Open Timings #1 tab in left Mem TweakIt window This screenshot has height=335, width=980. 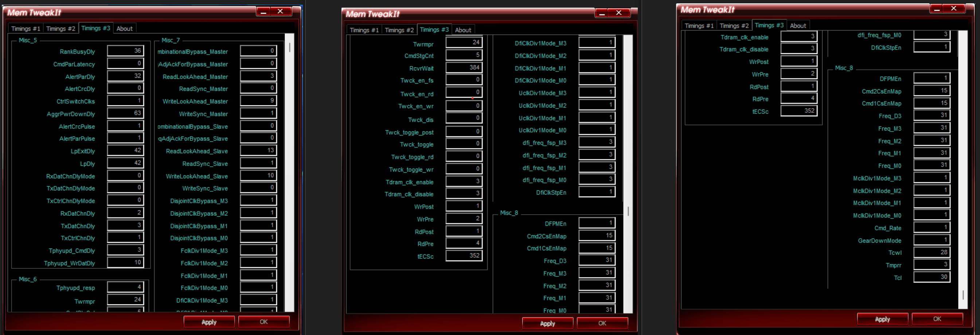pyautogui.click(x=26, y=28)
